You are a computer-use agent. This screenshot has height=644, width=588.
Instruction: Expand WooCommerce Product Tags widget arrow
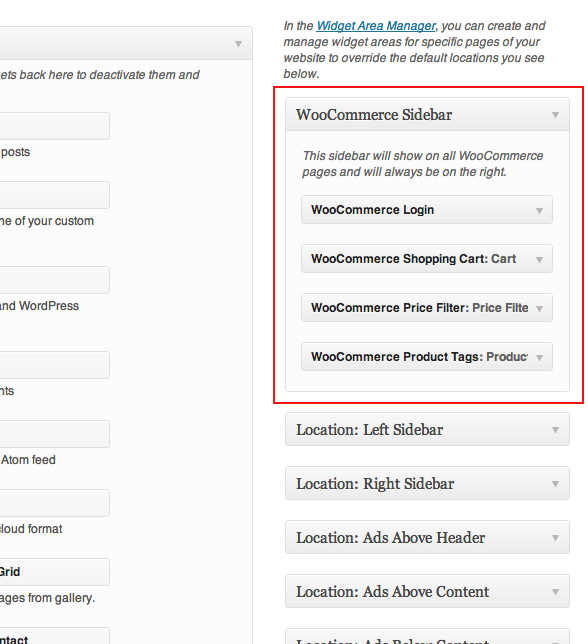(539, 358)
